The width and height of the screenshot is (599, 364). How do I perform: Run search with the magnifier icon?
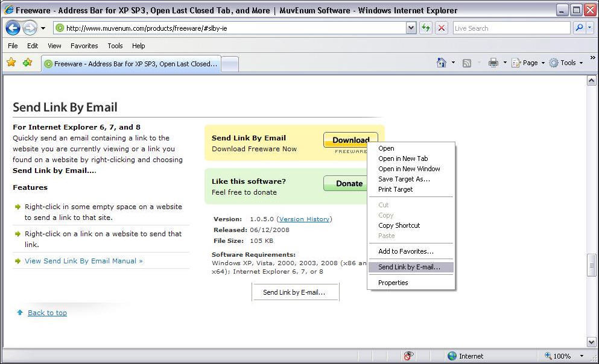(x=580, y=28)
